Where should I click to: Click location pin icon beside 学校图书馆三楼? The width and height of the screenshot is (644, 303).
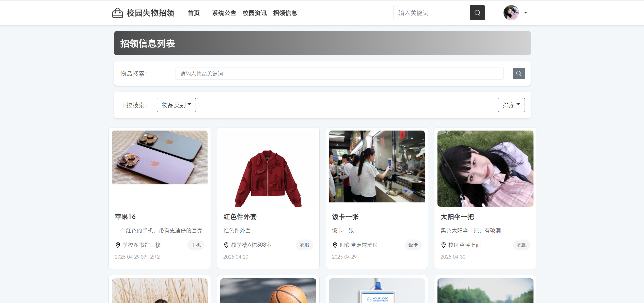[x=118, y=245]
